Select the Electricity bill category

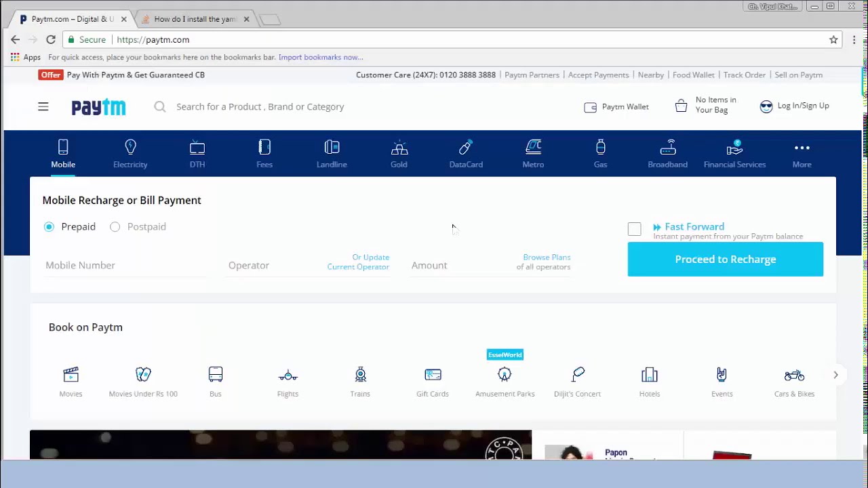pyautogui.click(x=130, y=154)
